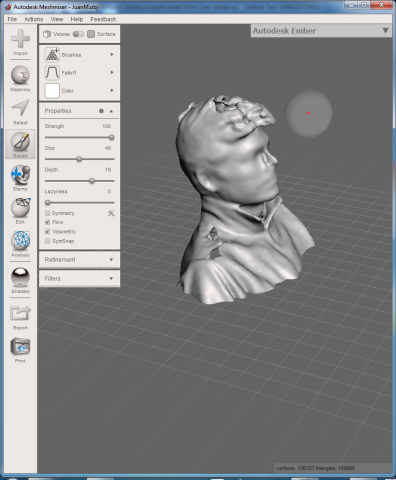This screenshot has width=396, height=480.
Task: Toggle the Volume/Surface switch
Action: [x=78, y=34]
